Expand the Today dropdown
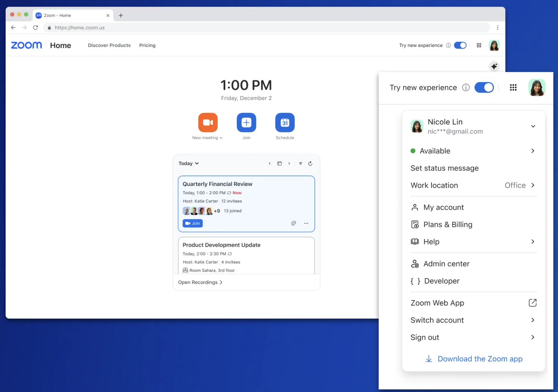The width and height of the screenshot is (558, 392). (189, 164)
